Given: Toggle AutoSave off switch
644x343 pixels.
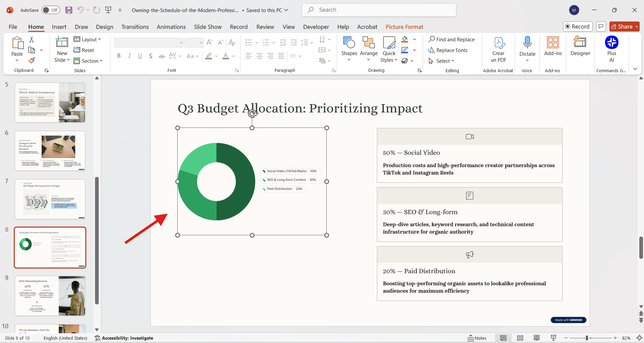Looking at the screenshot, I should pyautogui.click(x=51, y=10).
